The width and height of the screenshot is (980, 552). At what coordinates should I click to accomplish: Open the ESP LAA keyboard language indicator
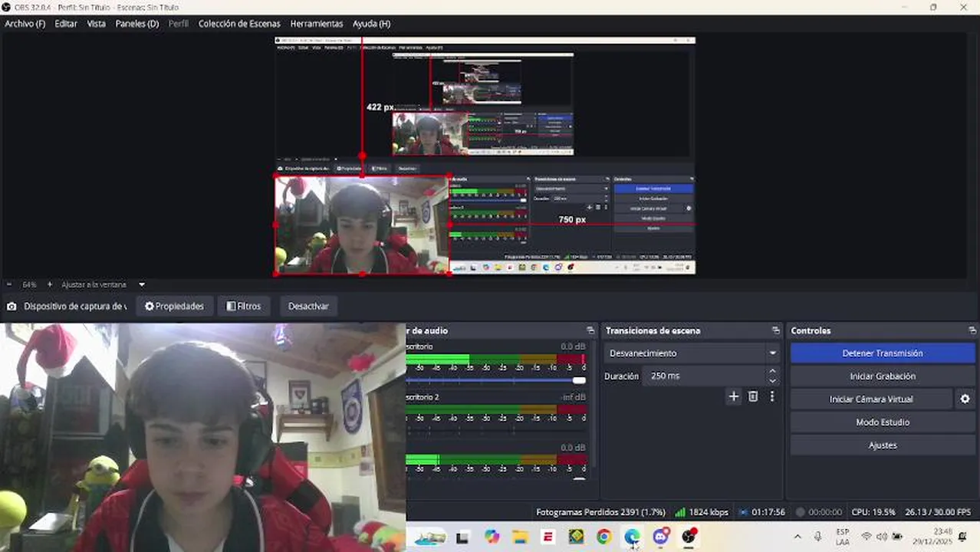pos(843,537)
